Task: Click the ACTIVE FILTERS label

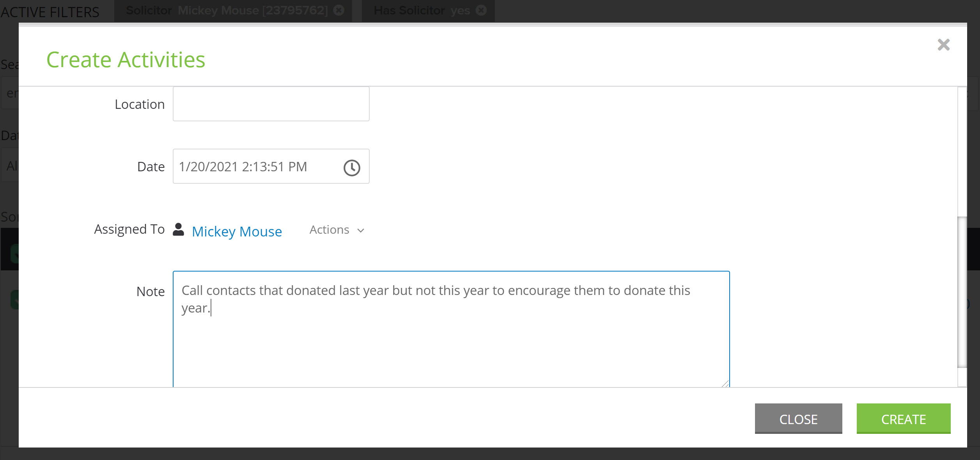Action: point(50,12)
